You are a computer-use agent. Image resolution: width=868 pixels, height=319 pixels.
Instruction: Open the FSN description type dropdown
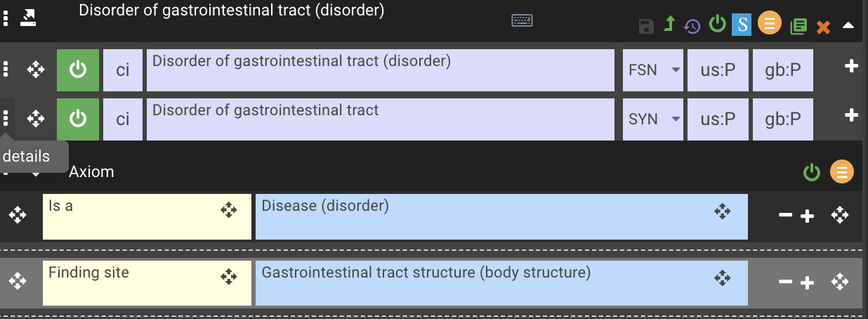click(x=652, y=70)
